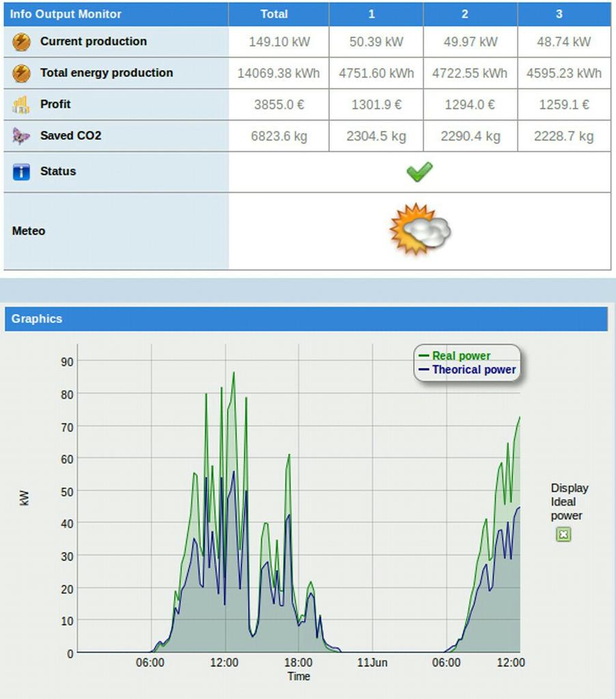The image size is (616, 699).
Task: Click the 18:00 time axis label
Action: coord(298,662)
